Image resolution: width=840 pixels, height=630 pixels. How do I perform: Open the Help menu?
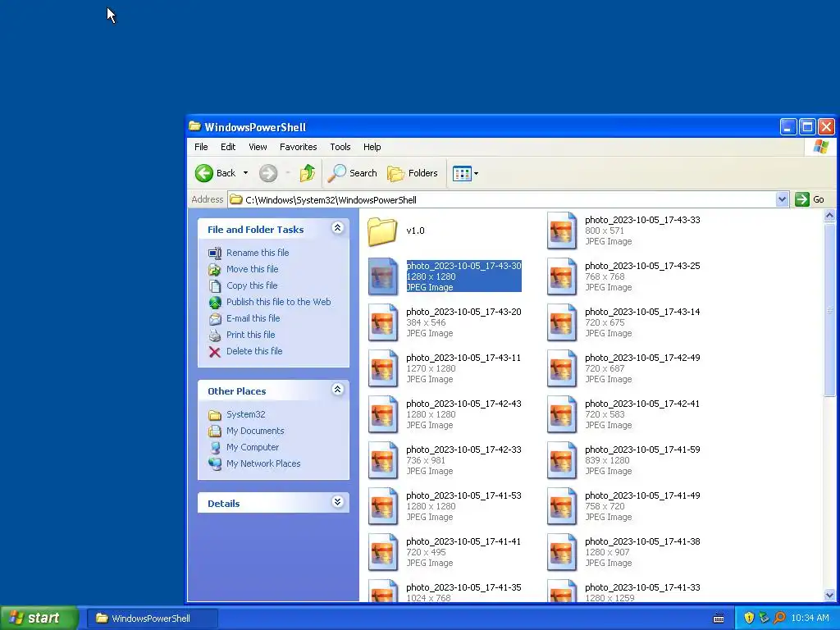tap(372, 147)
